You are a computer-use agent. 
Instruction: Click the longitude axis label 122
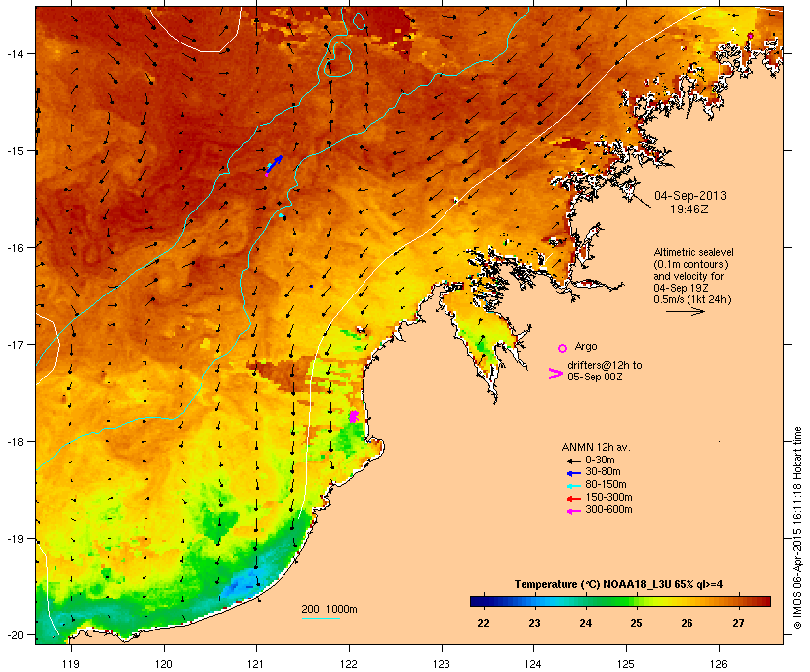349,664
